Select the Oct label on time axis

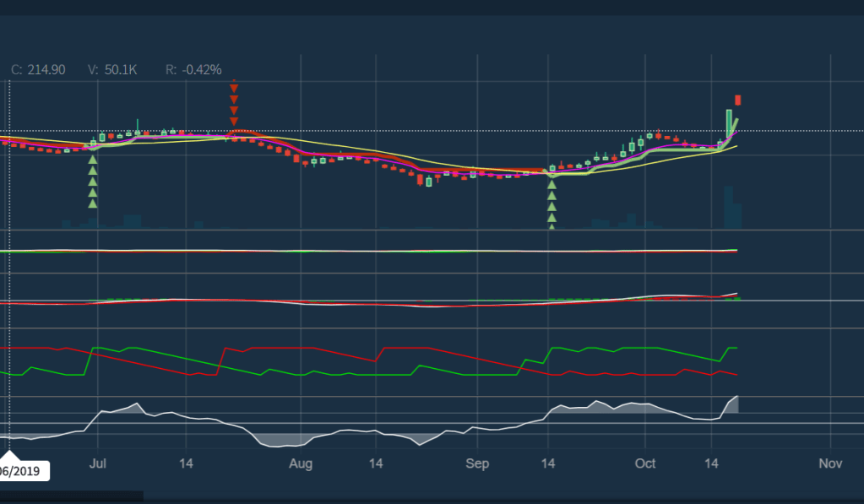[x=645, y=463]
